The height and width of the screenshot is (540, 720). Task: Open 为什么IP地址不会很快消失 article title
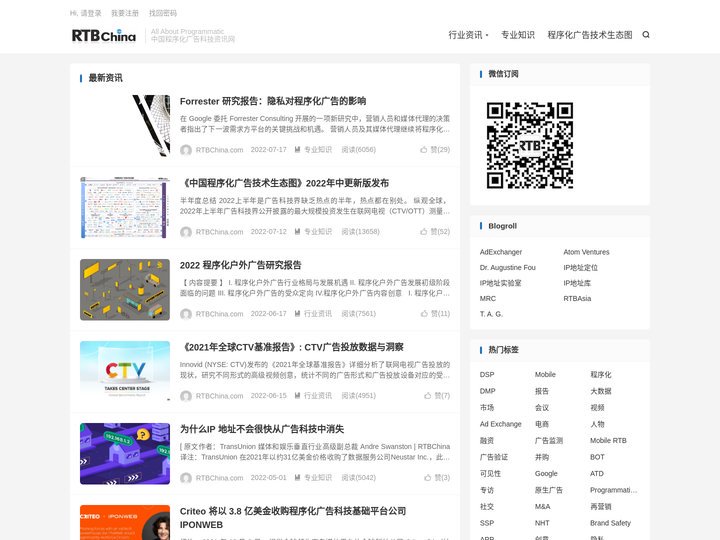(x=262, y=429)
